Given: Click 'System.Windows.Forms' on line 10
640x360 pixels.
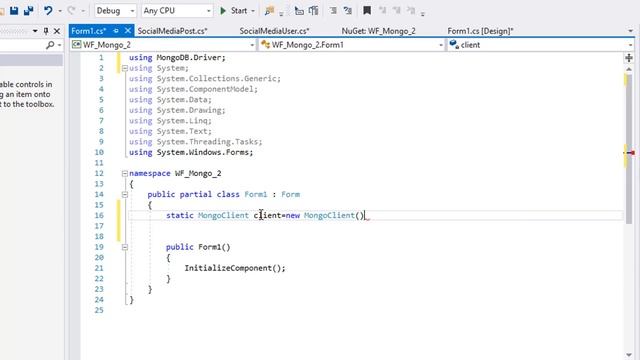Looking at the screenshot, I should pos(203,152).
